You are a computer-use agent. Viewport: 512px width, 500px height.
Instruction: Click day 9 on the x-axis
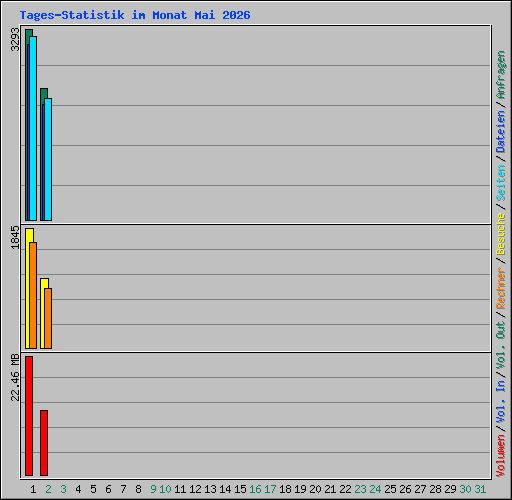pyautogui.click(x=153, y=489)
